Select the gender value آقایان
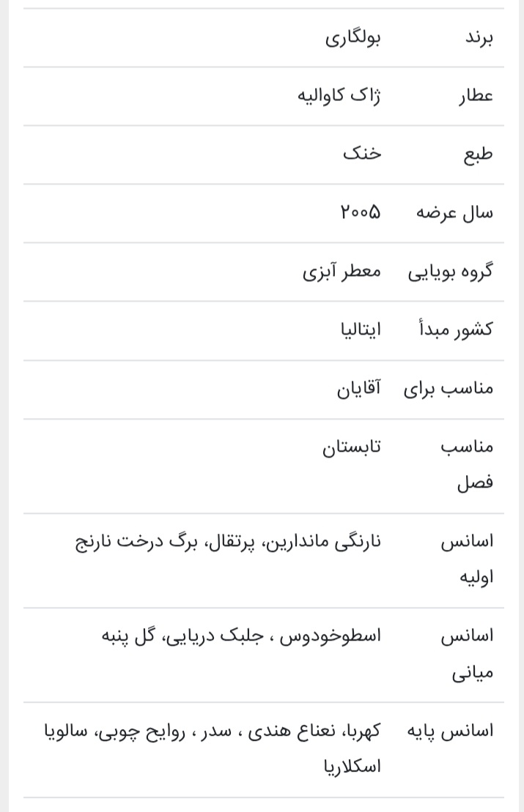Image resolution: width=524 pixels, height=812 pixels. [x=358, y=388]
